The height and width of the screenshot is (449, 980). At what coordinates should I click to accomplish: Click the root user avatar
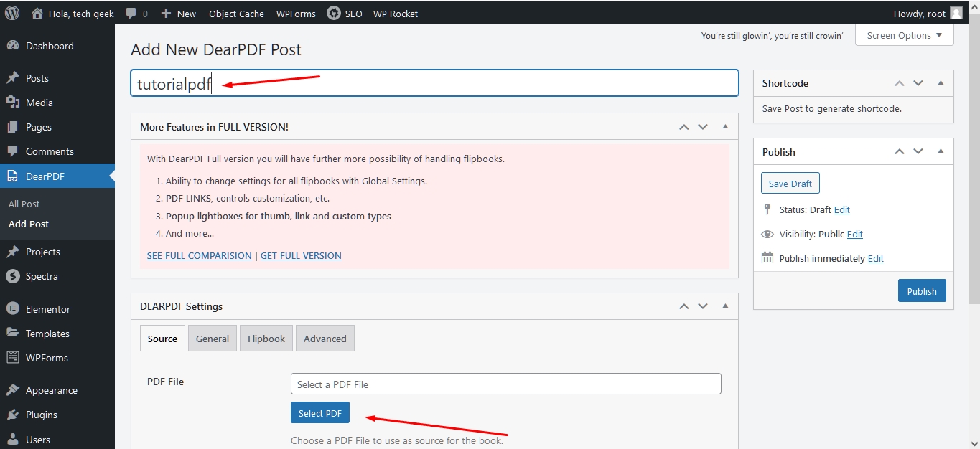(x=956, y=13)
